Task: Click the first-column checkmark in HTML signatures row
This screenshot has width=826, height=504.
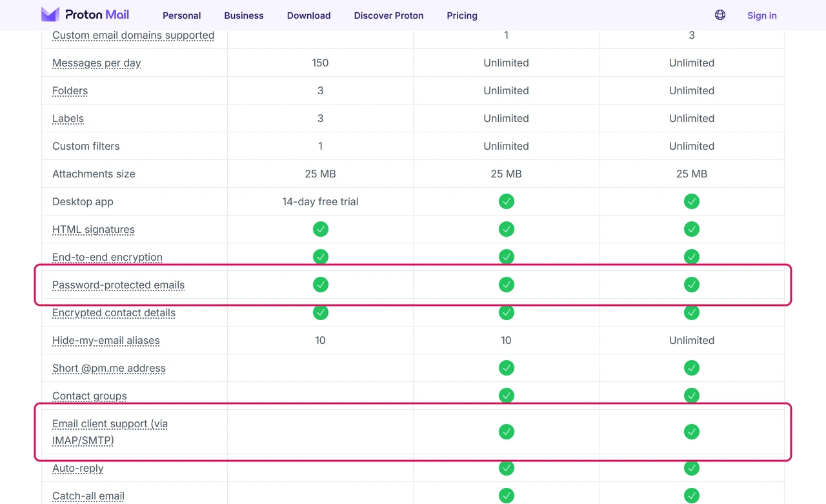Action: coord(321,229)
